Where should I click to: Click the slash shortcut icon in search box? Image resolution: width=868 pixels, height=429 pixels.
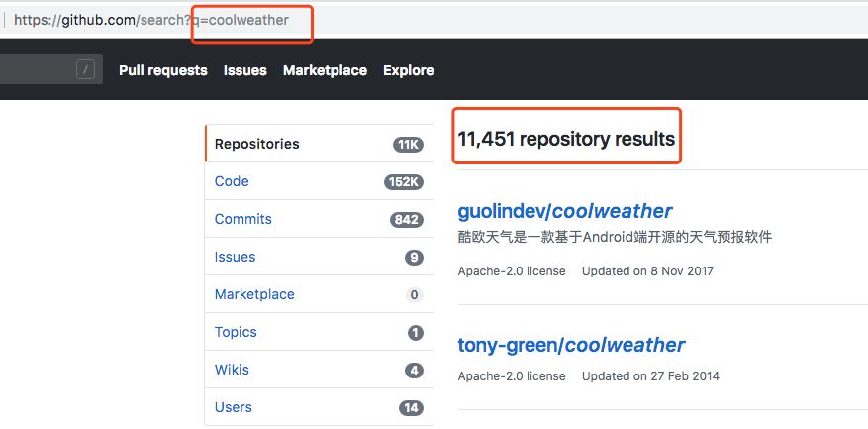click(x=85, y=69)
